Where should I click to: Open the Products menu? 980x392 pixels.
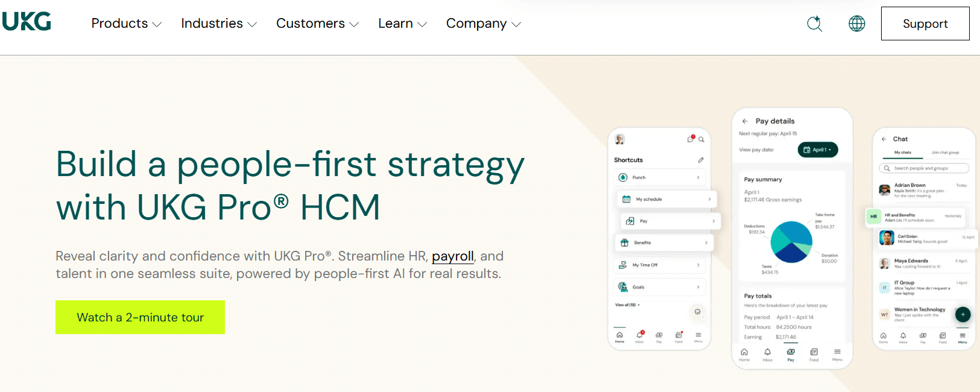click(126, 24)
